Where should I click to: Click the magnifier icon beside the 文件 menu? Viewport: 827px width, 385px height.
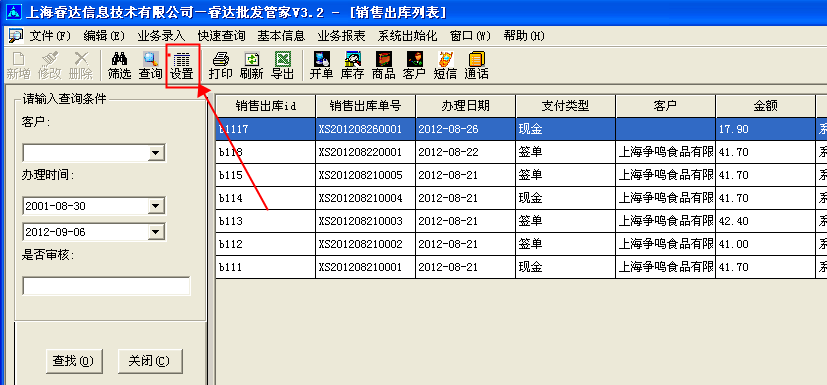[x=16, y=36]
